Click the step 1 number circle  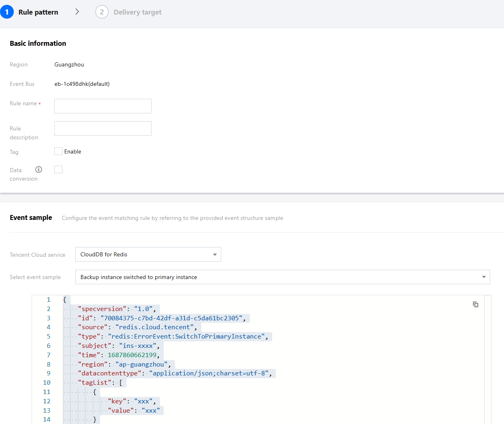pyautogui.click(x=7, y=12)
